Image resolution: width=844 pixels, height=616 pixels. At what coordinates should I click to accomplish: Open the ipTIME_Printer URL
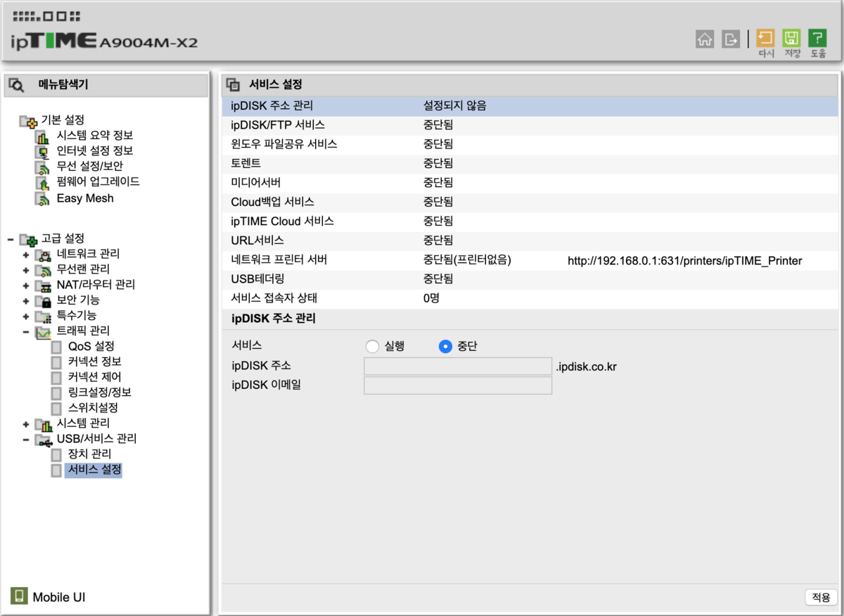(684, 261)
